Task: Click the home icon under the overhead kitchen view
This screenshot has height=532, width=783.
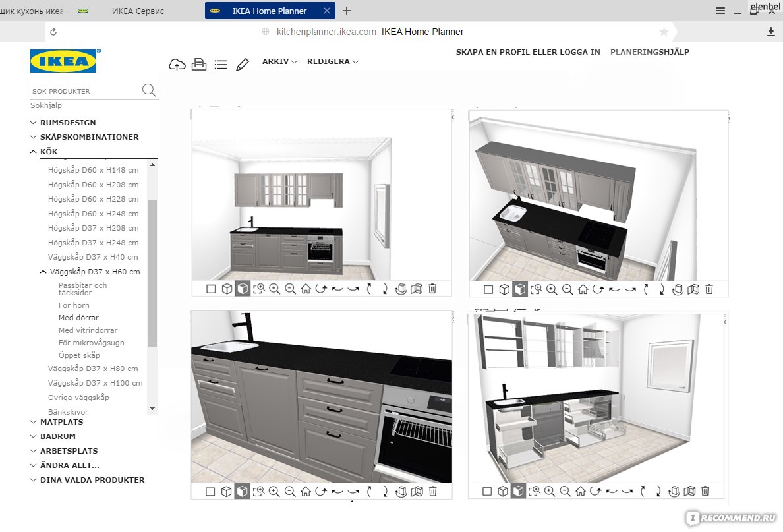Action: 583,289
